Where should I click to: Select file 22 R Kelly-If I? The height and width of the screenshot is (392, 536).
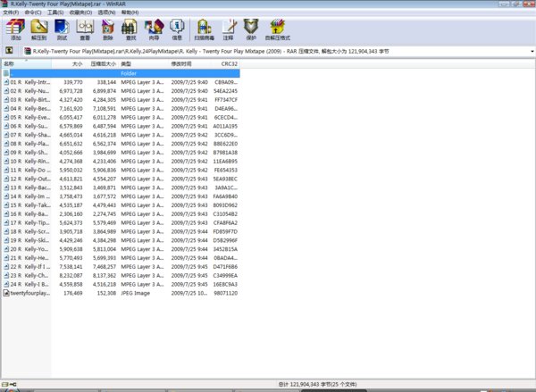[30, 267]
